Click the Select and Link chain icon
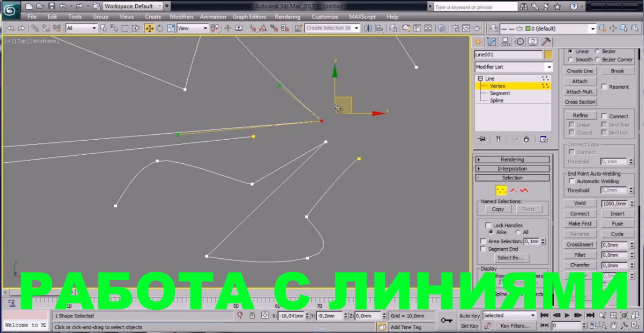The height and width of the screenshot is (333, 644). tap(35, 28)
